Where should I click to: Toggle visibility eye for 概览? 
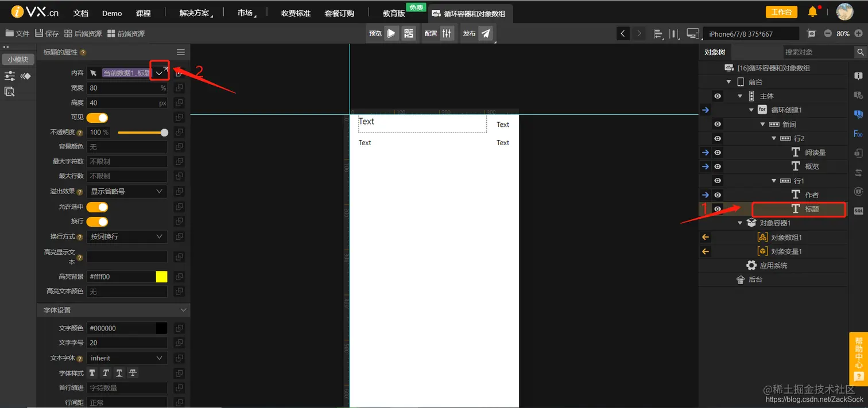(718, 166)
